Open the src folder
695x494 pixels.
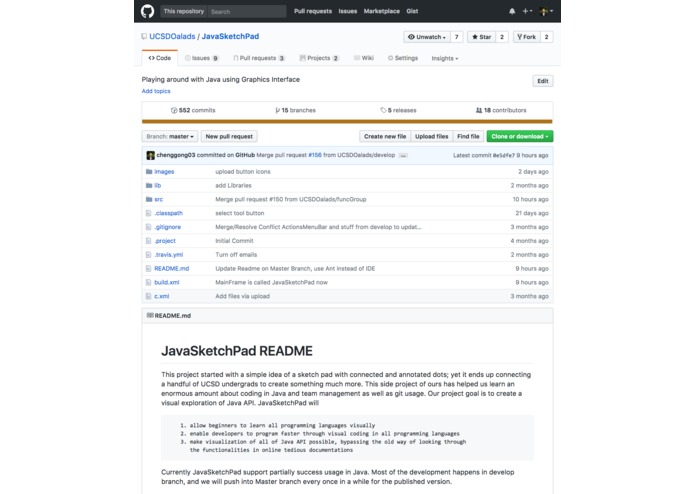(x=158, y=199)
